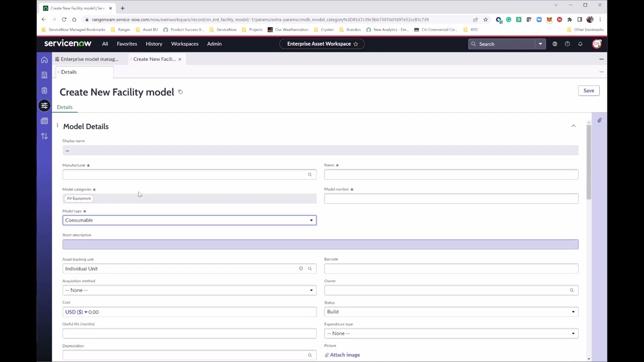Open the Status dropdown showing Build
Screen dimensions: 644x362
(x=451, y=312)
